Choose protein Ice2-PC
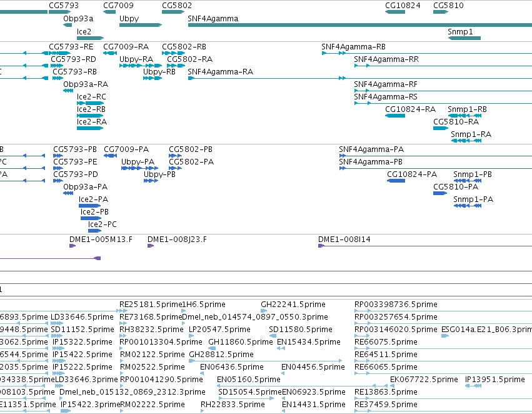 click(103, 225)
